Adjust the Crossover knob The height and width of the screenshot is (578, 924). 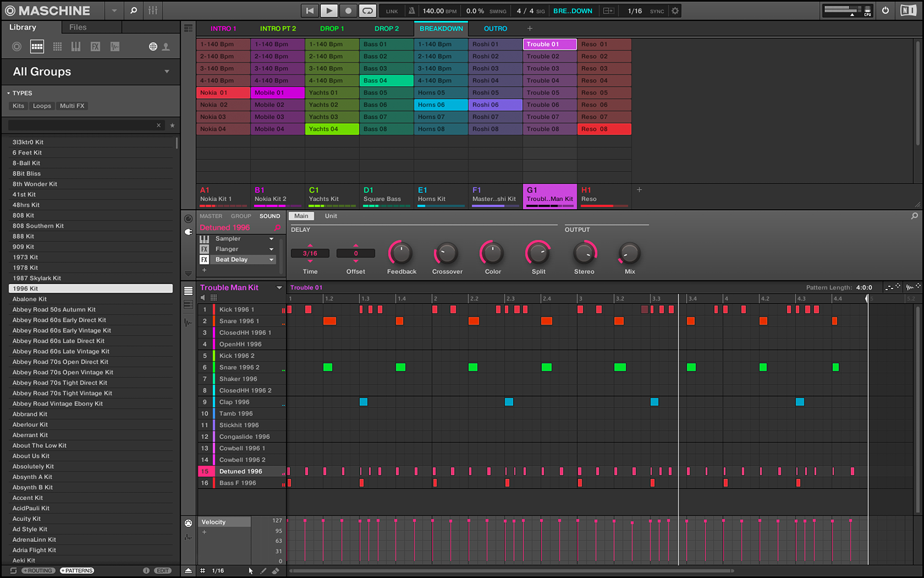pos(447,253)
